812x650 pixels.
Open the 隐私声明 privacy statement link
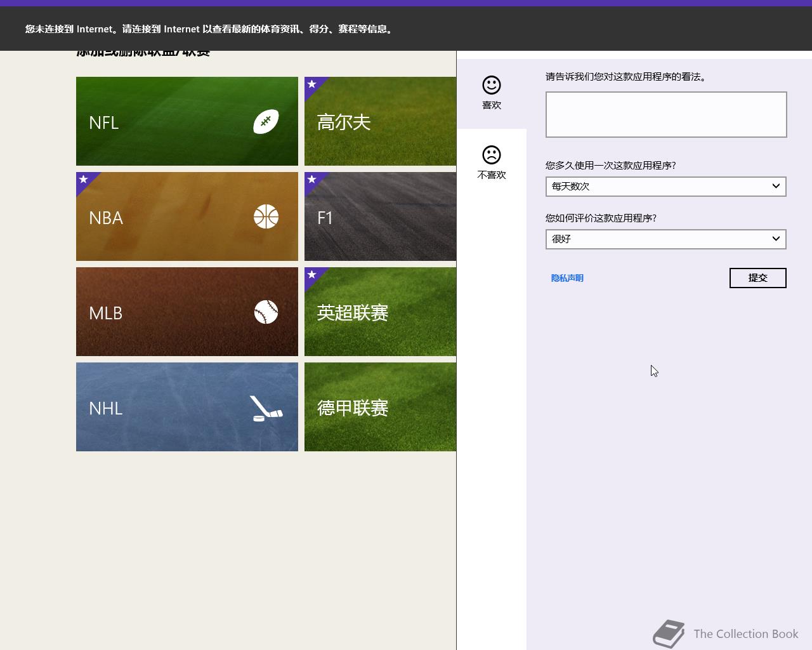click(x=567, y=278)
